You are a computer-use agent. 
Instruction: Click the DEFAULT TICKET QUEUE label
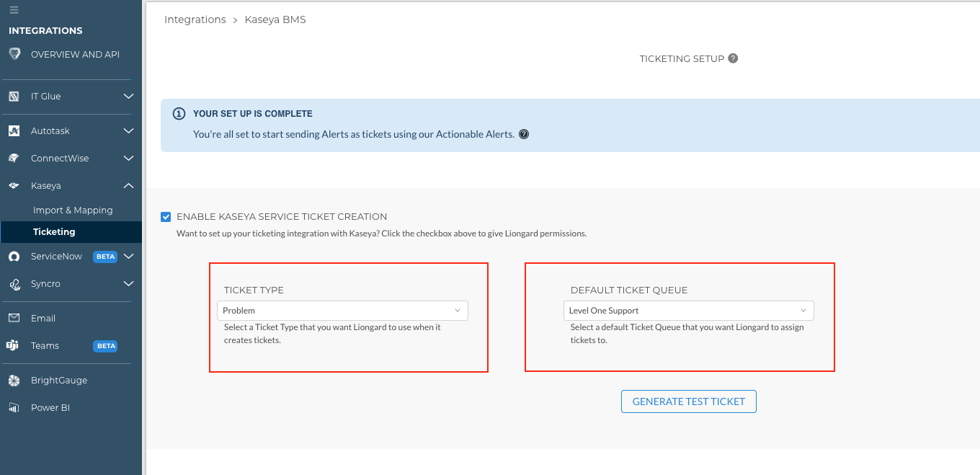pos(629,290)
